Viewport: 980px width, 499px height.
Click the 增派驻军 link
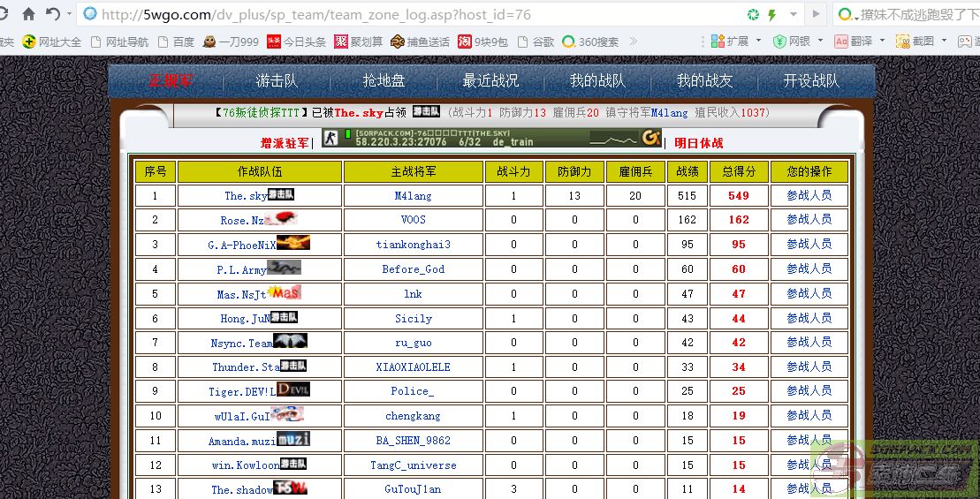click(x=285, y=142)
